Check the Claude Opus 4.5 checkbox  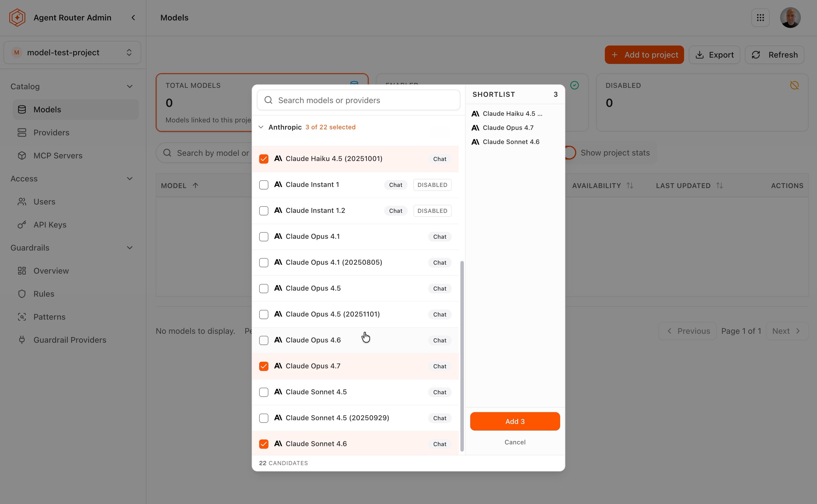263,288
